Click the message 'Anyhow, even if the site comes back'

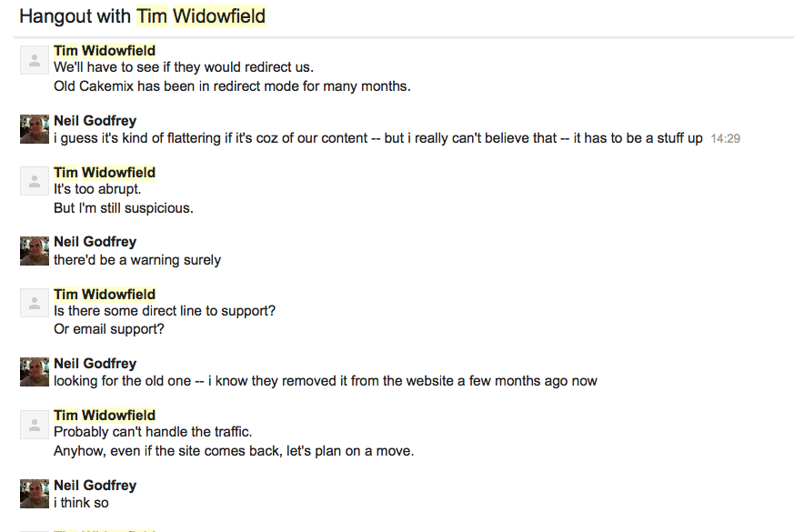pyautogui.click(x=234, y=451)
